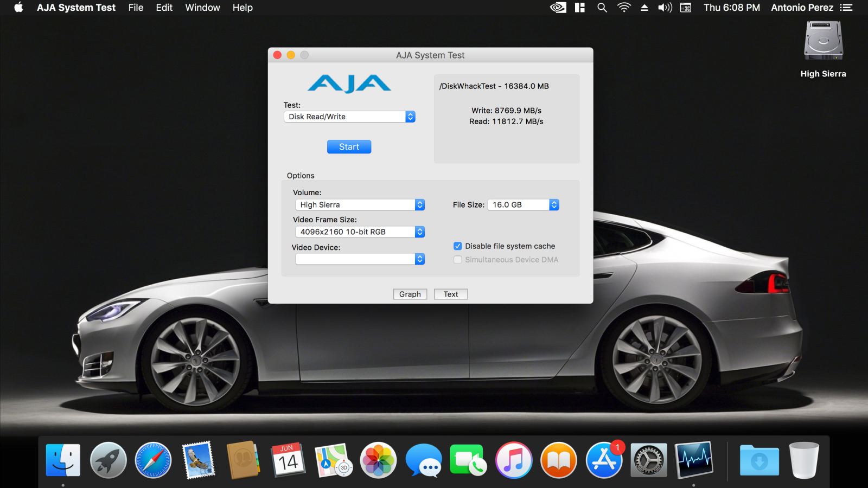
Task: Open Contacts from the Dock
Action: [244, 460]
